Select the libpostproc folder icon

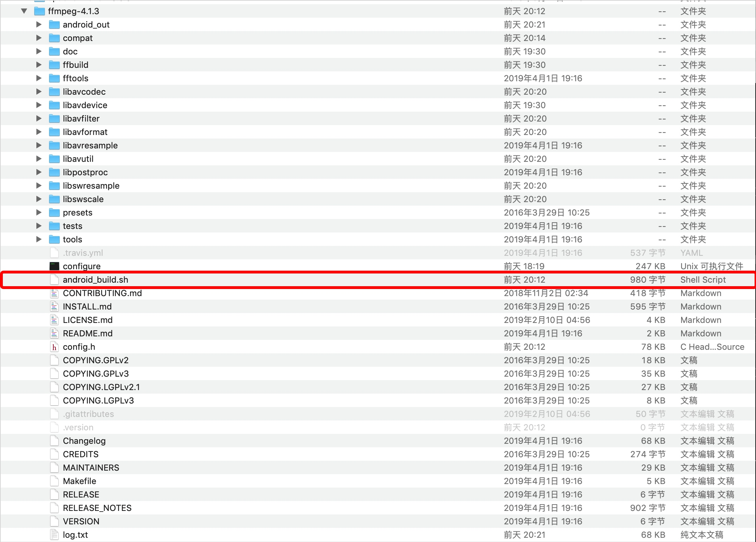click(54, 172)
